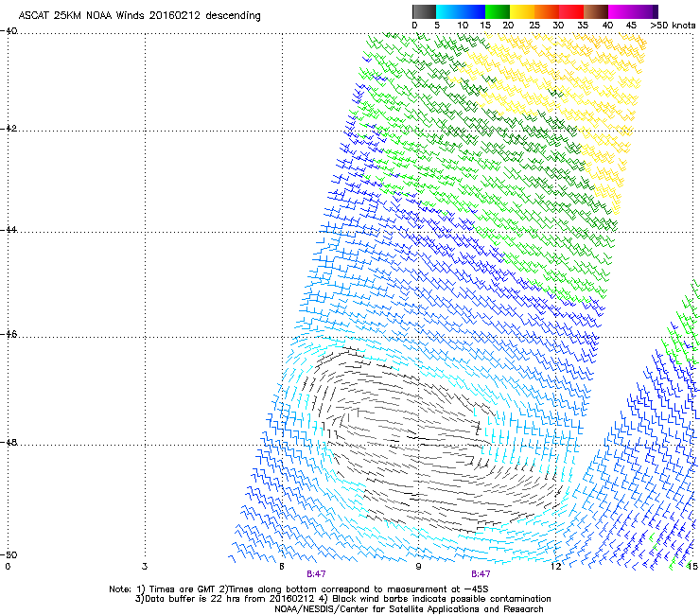The image size is (700, 615).
Task: Click the purple 45-50 knots legend swatch
Action: click(x=645, y=11)
